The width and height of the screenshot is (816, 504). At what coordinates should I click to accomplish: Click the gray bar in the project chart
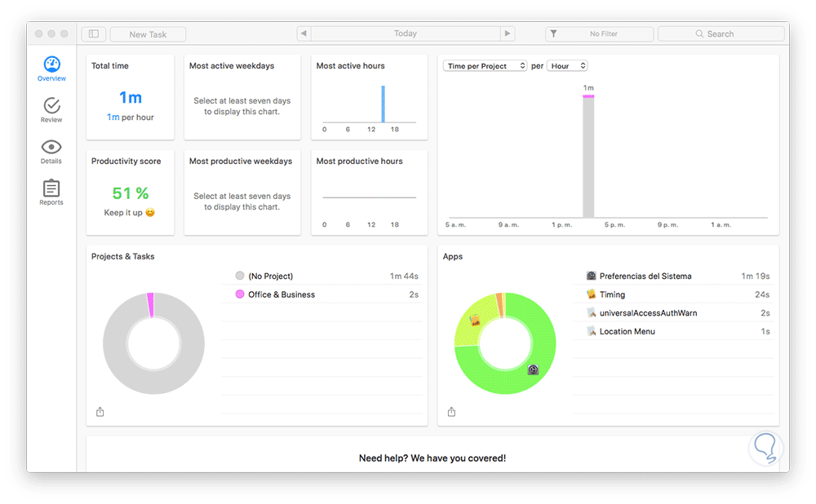(588, 157)
